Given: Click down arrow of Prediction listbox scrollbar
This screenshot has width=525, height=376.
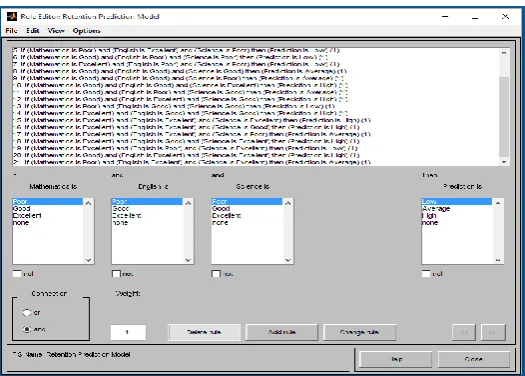Looking at the screenshot, I should [498, 260].
